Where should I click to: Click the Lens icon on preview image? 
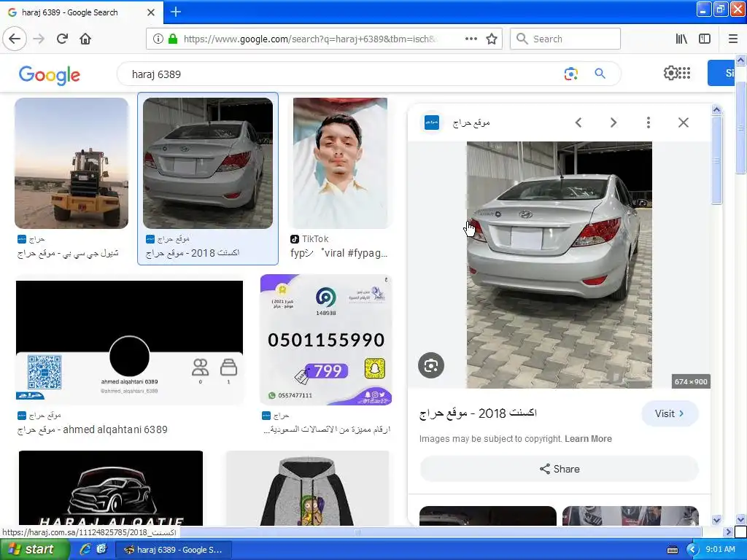point(431,366)
